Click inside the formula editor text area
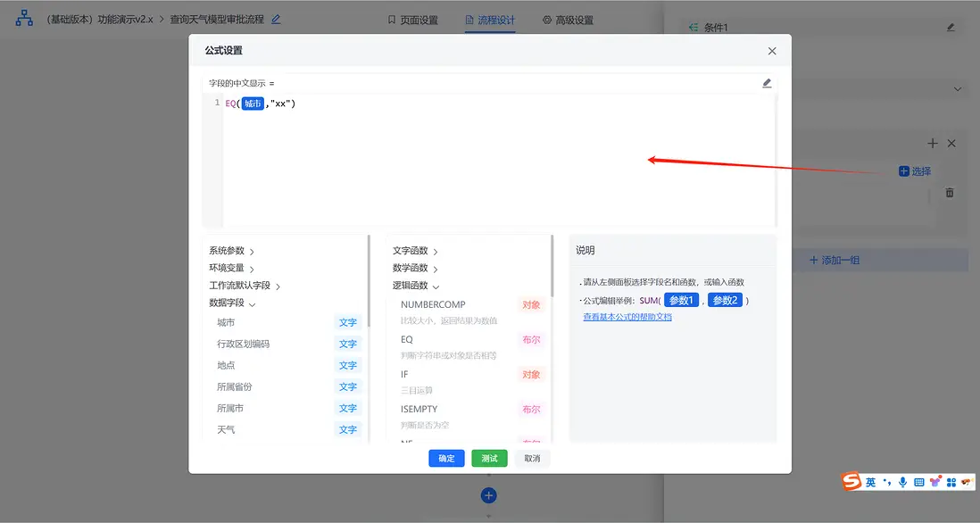The image size is (980, 523). click(x=498, y=161)
